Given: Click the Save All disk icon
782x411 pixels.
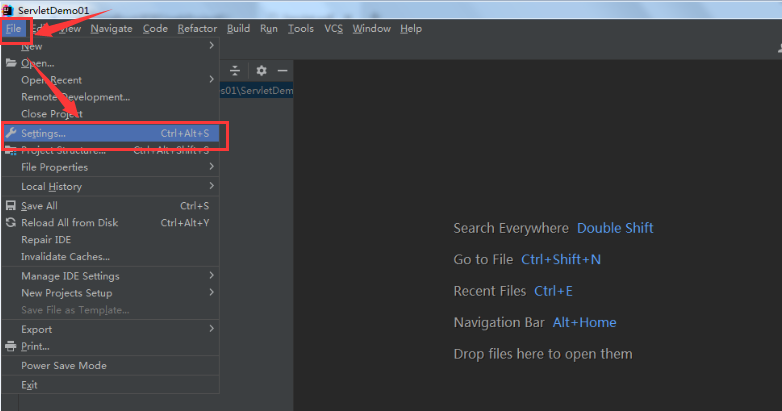Looking at the screenshot, I should click(10, 206).
